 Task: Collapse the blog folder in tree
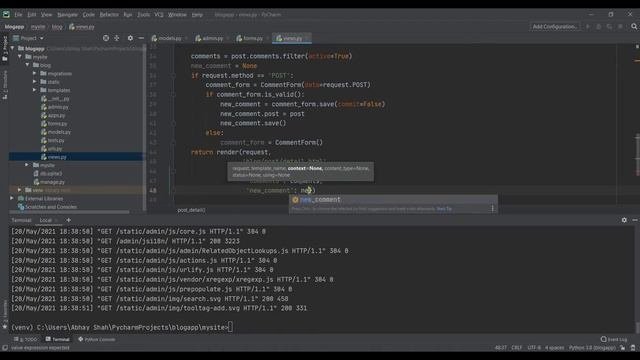point(27,65)
